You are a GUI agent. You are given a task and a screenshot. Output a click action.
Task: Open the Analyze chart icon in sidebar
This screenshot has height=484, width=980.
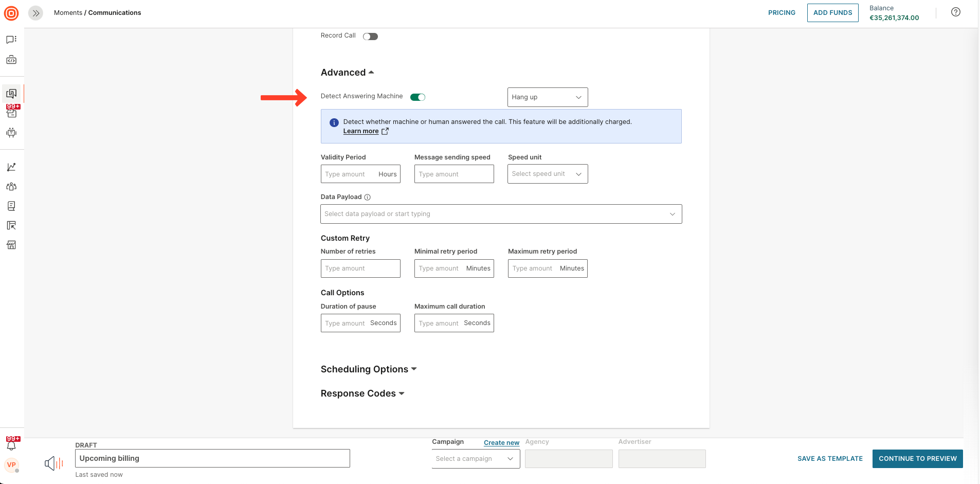(x=11, y=167)
